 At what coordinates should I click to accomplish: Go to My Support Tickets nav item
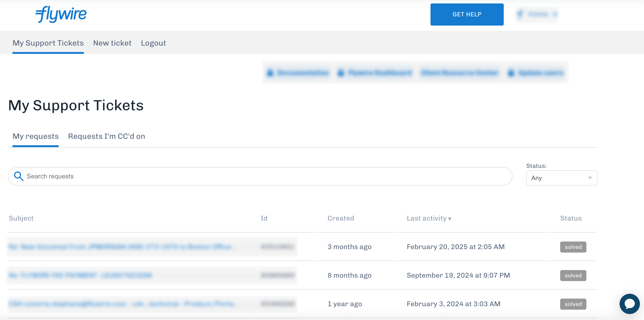click(48, 43)
